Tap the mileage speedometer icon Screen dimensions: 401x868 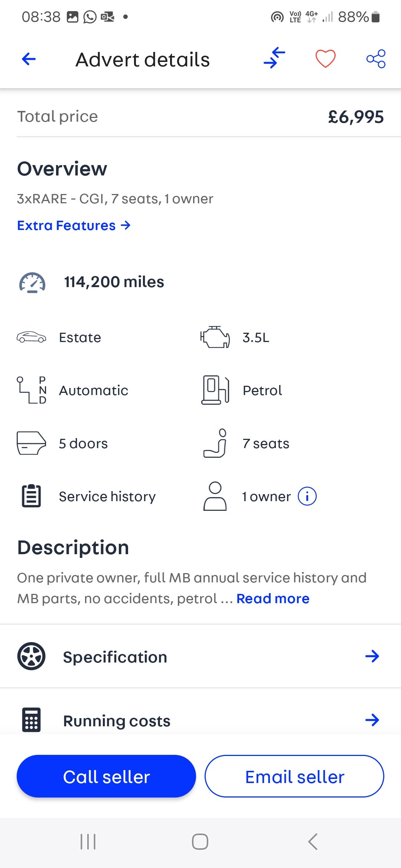tap(32, 282)
